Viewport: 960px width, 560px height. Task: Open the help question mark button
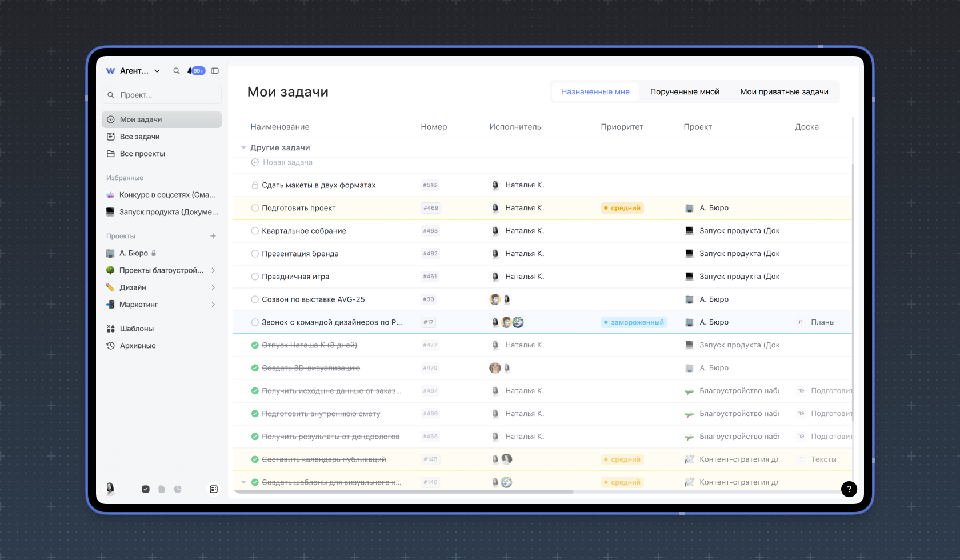(x=849, y=489)
